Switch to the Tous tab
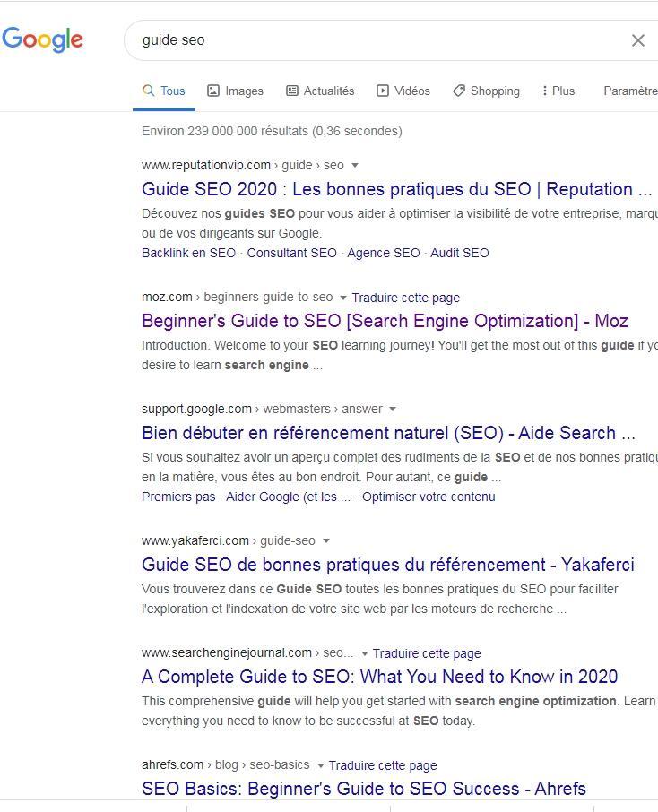658x812 pixels. pyautogui.click(x=171, y=91)
